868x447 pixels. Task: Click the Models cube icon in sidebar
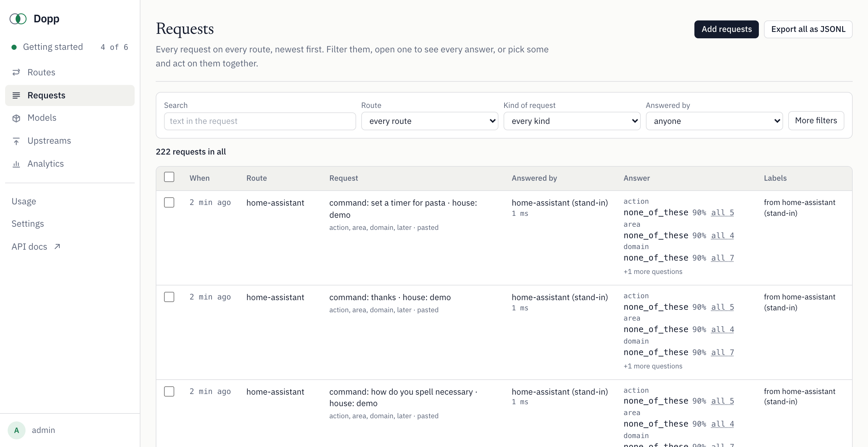point(16,118)
